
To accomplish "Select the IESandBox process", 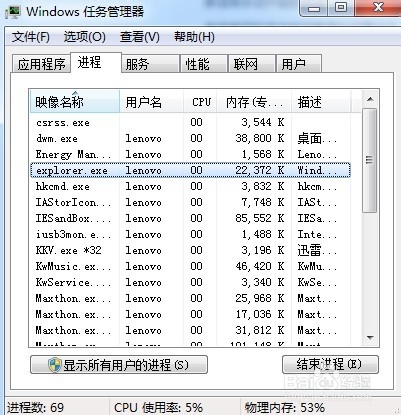I will click(190, 218).
